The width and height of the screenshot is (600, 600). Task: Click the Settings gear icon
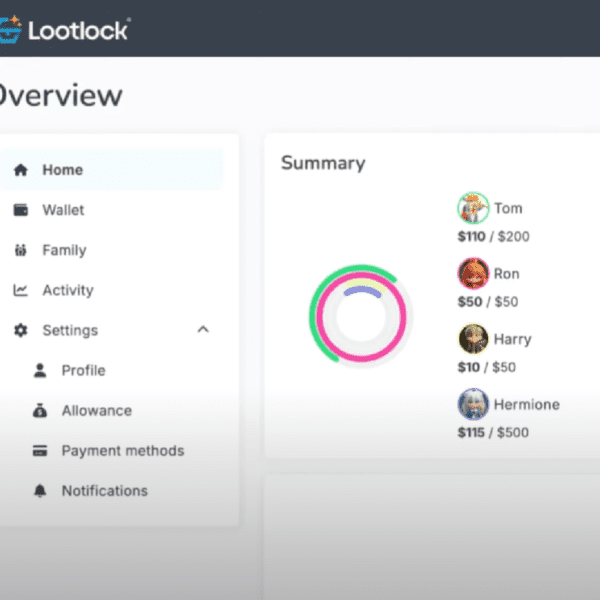click(x=20, y=330)
